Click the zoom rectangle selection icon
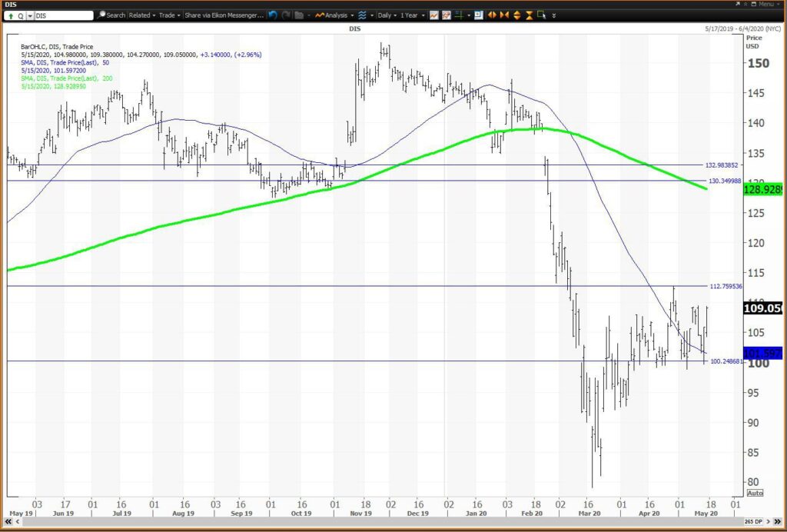The height and width of the screenshot is (532, 787). (541, 15)
